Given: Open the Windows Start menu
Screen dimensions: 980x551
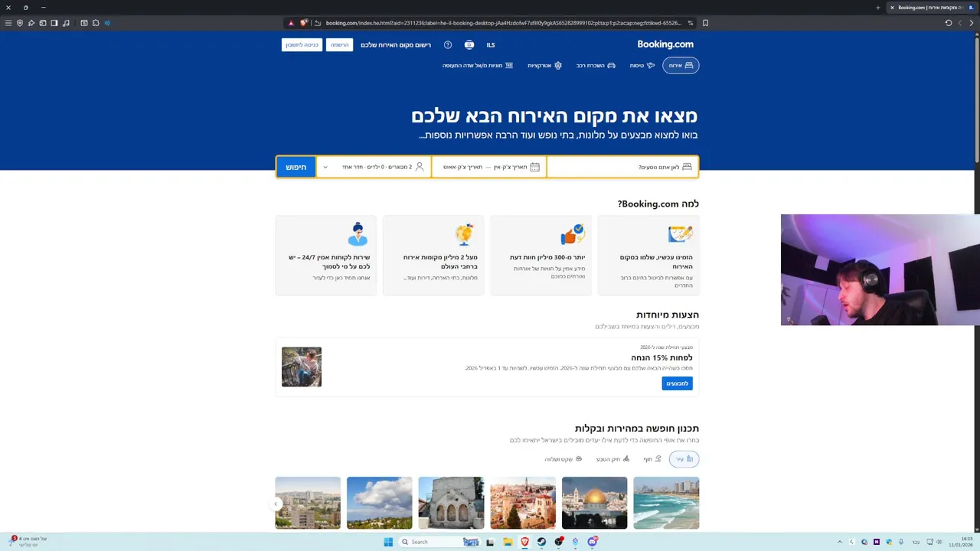Looking at the screenshot, I should 388,542.
